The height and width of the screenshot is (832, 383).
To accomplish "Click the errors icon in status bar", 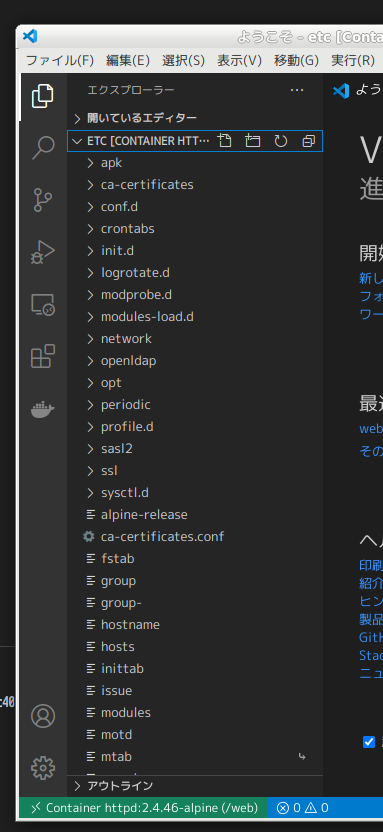I will point(283,808).
